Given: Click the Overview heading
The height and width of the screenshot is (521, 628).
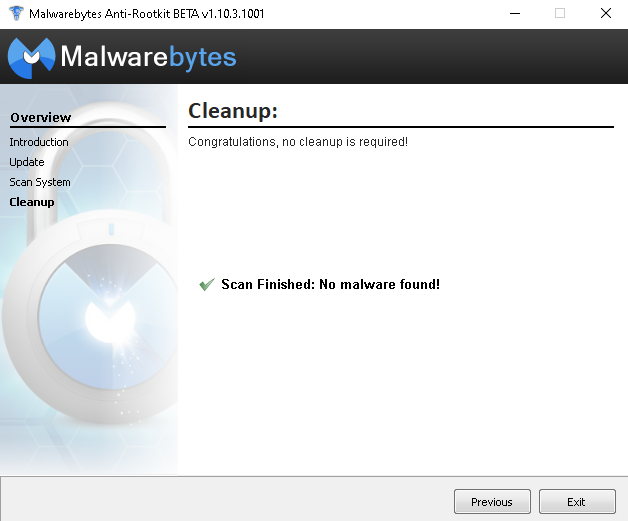Looking at the screenshot, I should (x=40, y=117).
